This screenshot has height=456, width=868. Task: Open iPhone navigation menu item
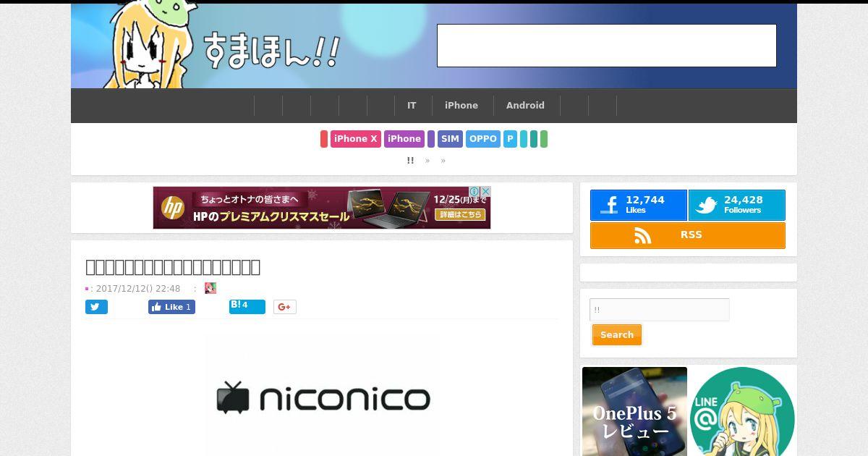[461, 106]
